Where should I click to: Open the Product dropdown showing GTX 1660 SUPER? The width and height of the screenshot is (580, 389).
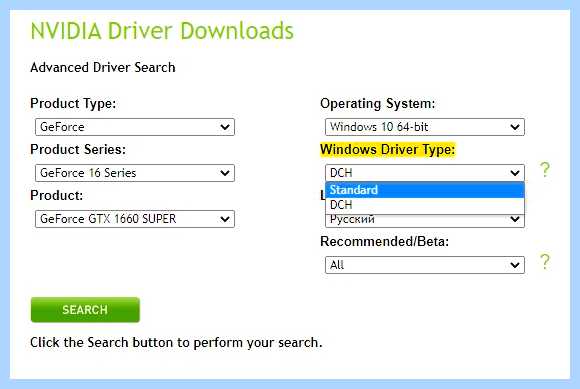pos(135,219)
